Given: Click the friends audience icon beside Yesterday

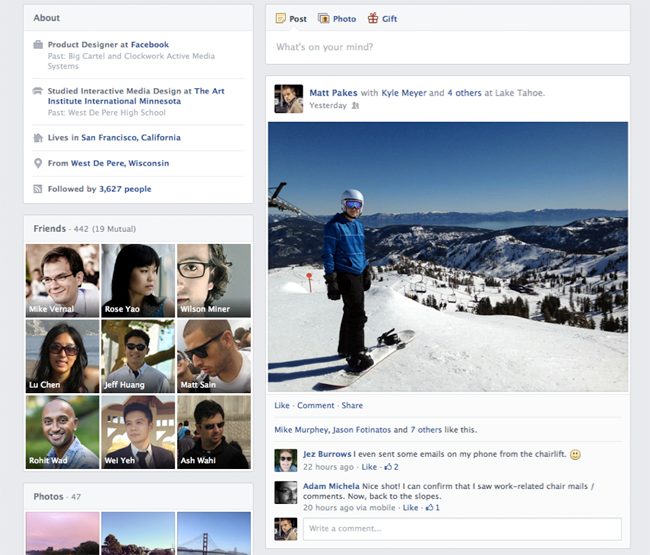Looking at the screenshot, I should click(x=355, y=106).
